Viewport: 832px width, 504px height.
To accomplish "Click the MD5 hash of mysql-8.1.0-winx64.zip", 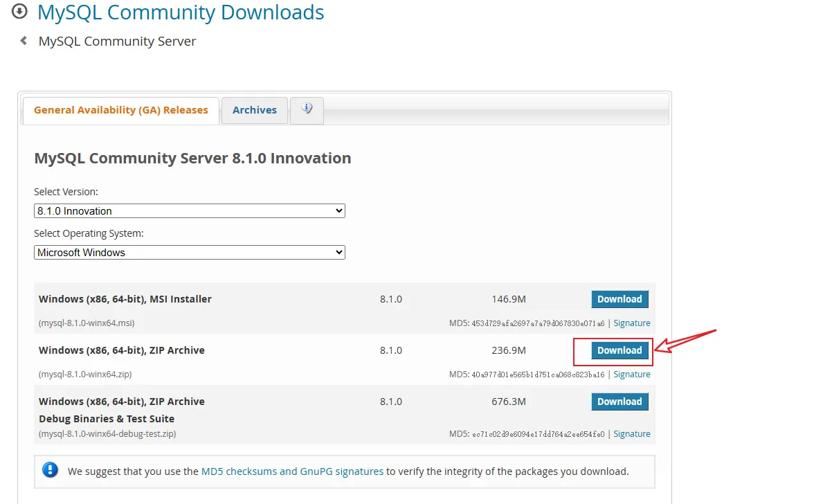I will (539, 375).
